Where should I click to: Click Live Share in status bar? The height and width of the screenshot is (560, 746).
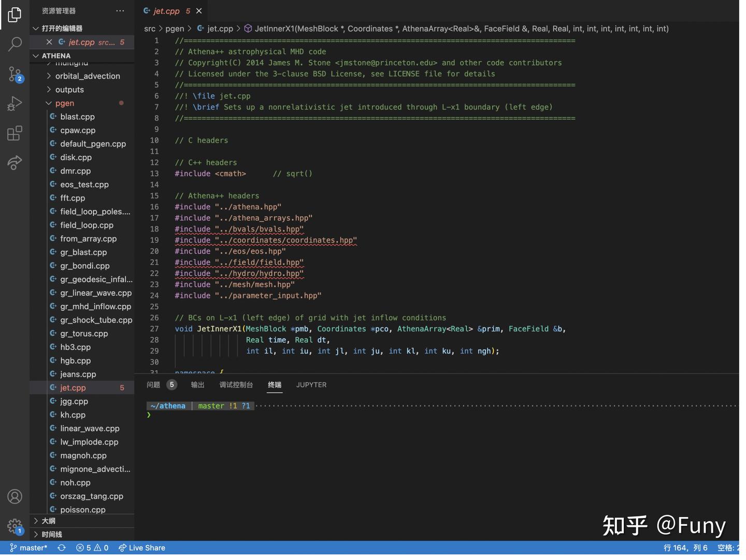point(142,548)
